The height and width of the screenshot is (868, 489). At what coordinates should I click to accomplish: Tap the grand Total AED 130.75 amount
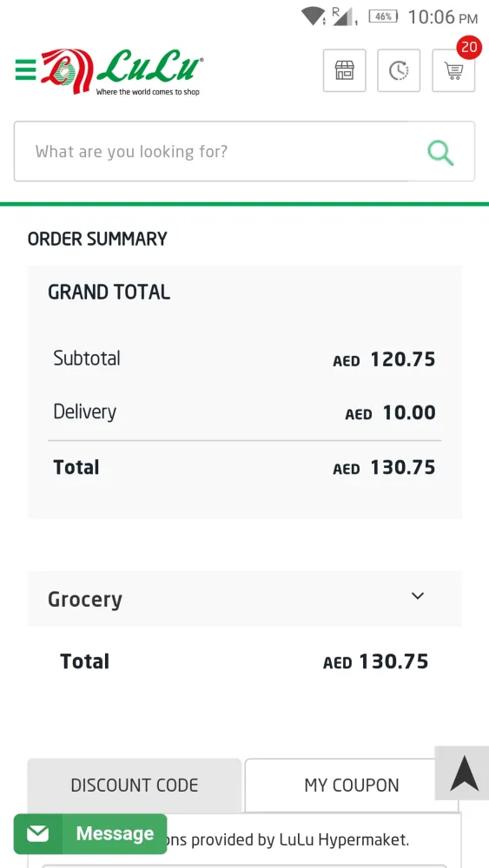[x=384, y=468]
